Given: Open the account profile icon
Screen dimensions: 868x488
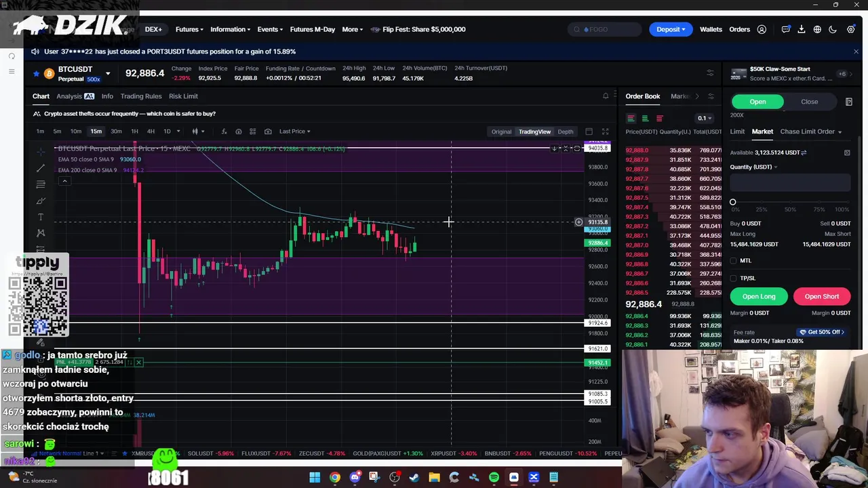Looking at the screenshot, I should click(x=762, y=29).
